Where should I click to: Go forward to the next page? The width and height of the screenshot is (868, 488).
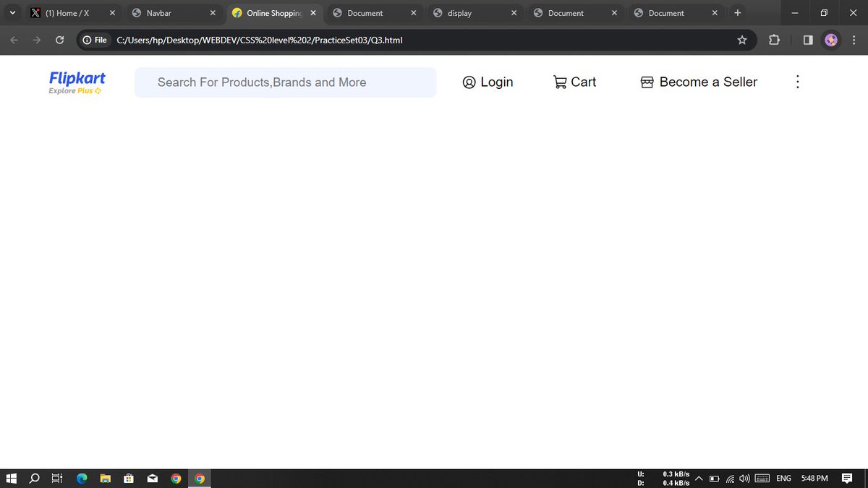(x=37, y=40)
